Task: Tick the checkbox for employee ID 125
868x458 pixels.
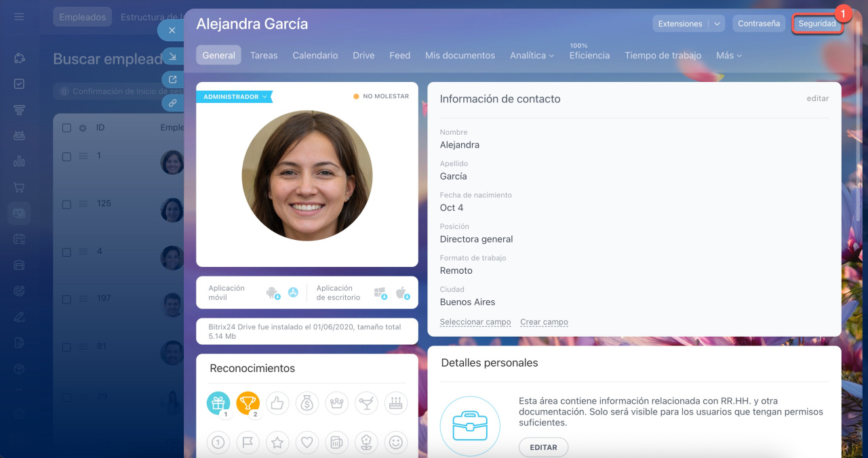Action: click(x=66, y=205)
